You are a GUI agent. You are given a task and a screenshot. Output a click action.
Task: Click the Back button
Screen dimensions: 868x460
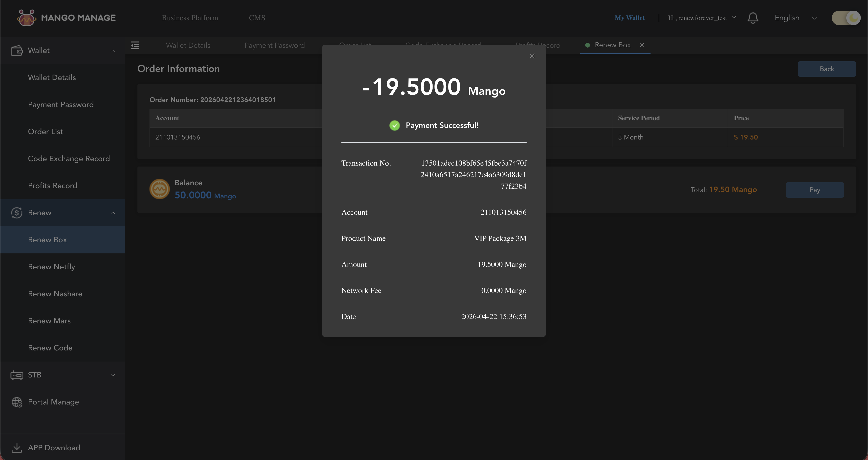pyautogui.click(x=826, y=69)
